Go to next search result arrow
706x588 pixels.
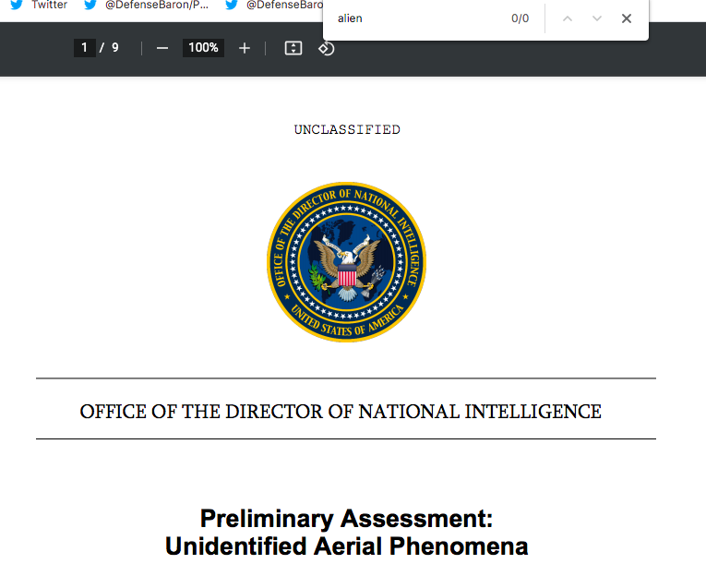[596, 18]
